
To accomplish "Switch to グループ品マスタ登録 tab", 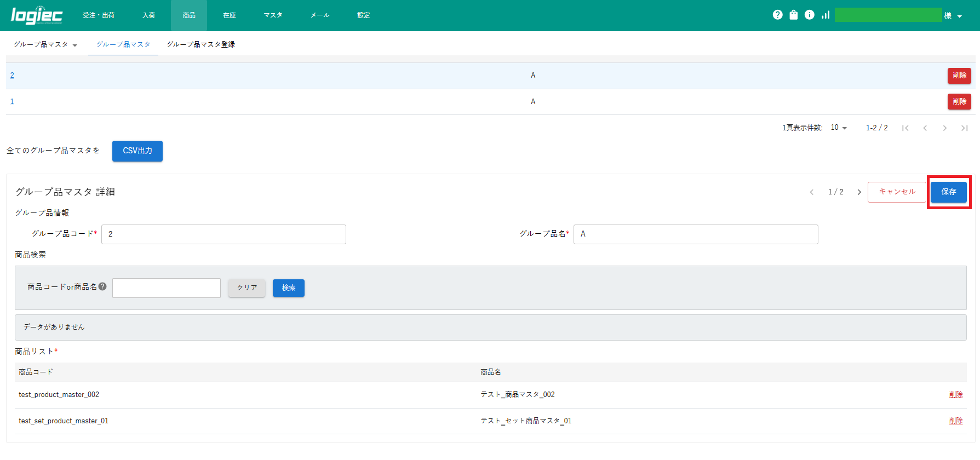I will (x=200, y=44).
